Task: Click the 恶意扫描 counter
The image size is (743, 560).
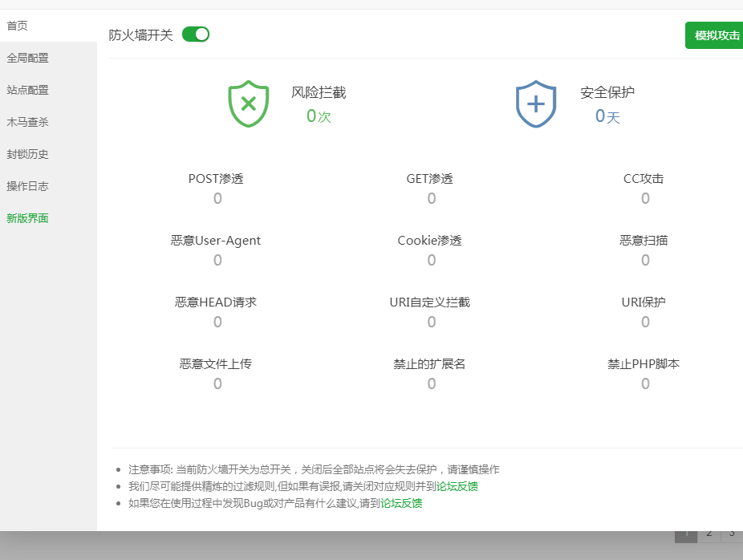Action: pos(645,259)
